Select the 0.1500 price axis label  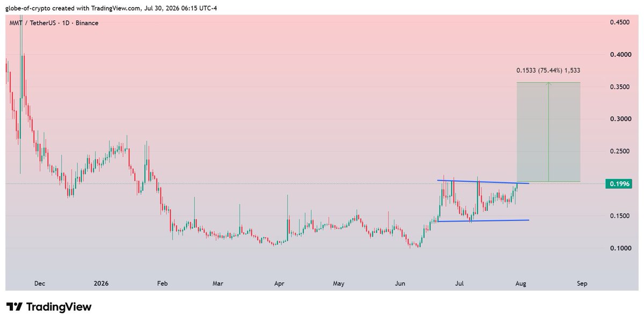point(620,216)
